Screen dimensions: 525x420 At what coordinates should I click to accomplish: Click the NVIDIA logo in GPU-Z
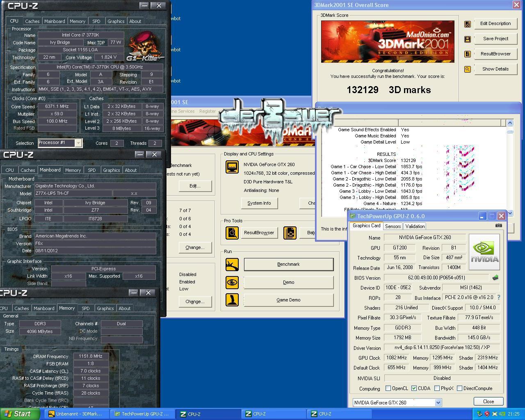pos(484,252)
